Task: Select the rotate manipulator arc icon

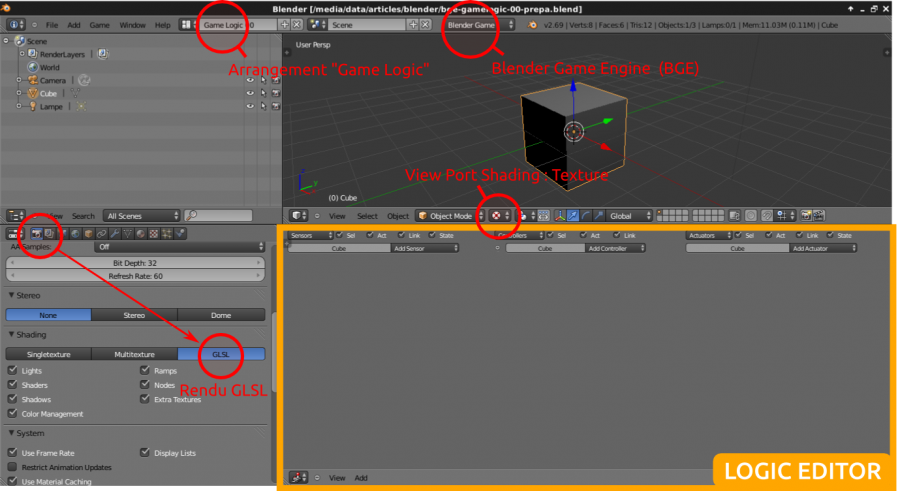Action: (x=586, y=215)
